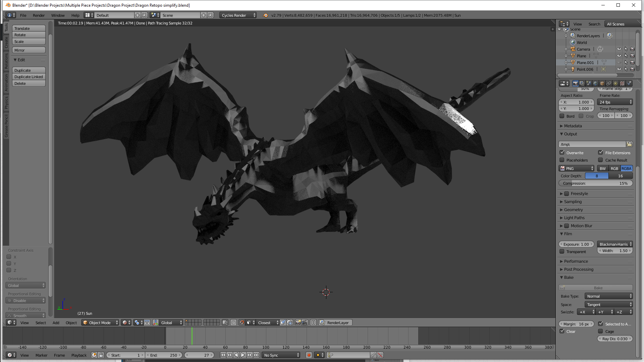Click the timeline lock icon
The width and height of the screenshot is (644, 362).
[x=101, y=355]
